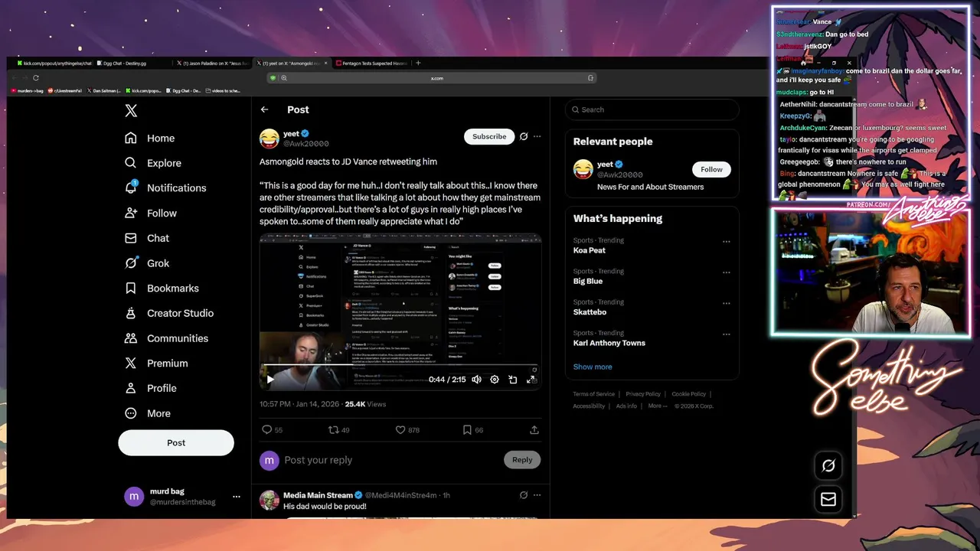
Task: Enter fullscreen on the video
Action: (531, 380)
